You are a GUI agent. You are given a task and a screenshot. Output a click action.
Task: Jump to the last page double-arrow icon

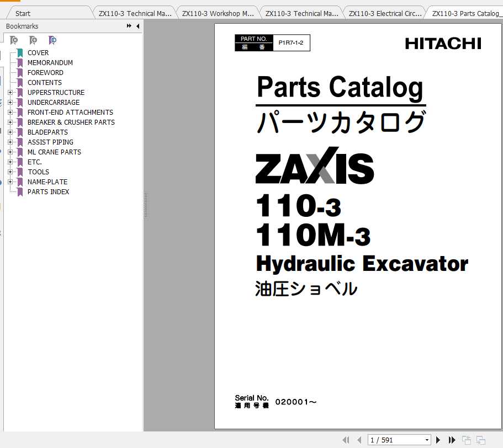452,439
